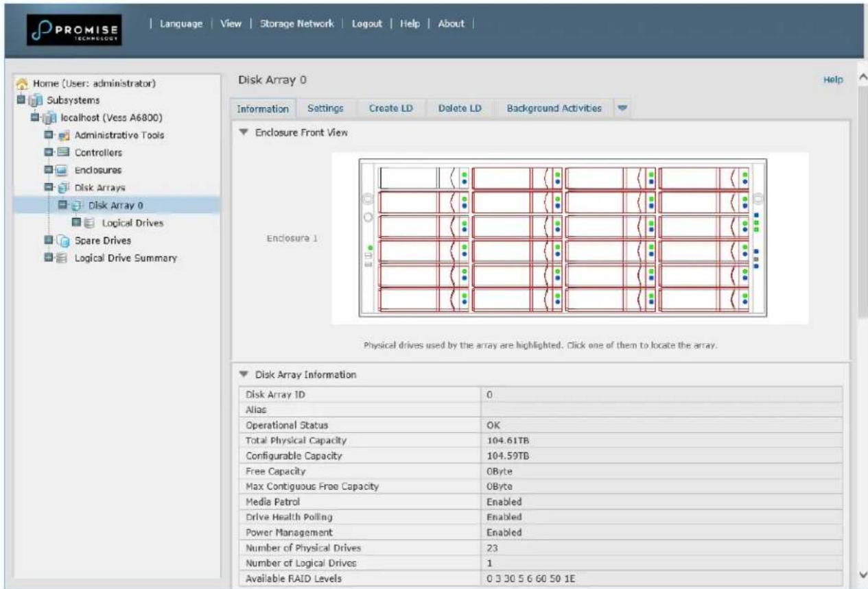Open the Create LD tab
Screen dimensions: 868x589
(x=390, y=108)
